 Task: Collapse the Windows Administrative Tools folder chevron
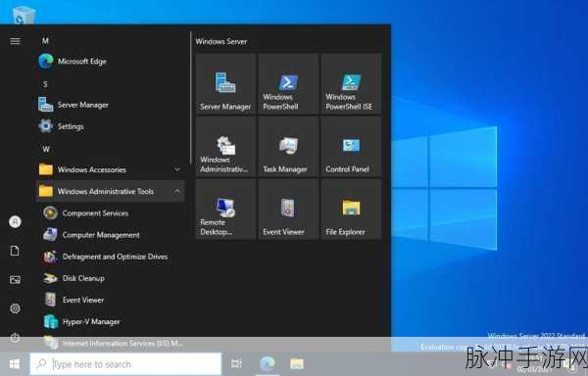pyautogui.click(x=177, y=191)
